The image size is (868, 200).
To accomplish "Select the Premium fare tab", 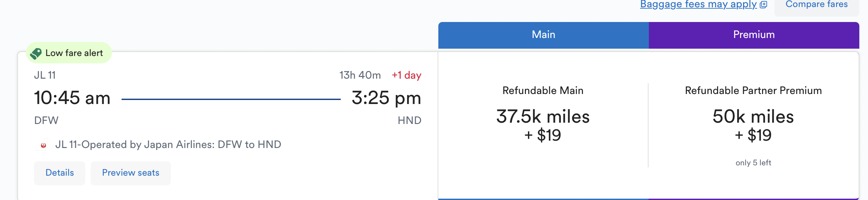I will [x=754, y=35].
